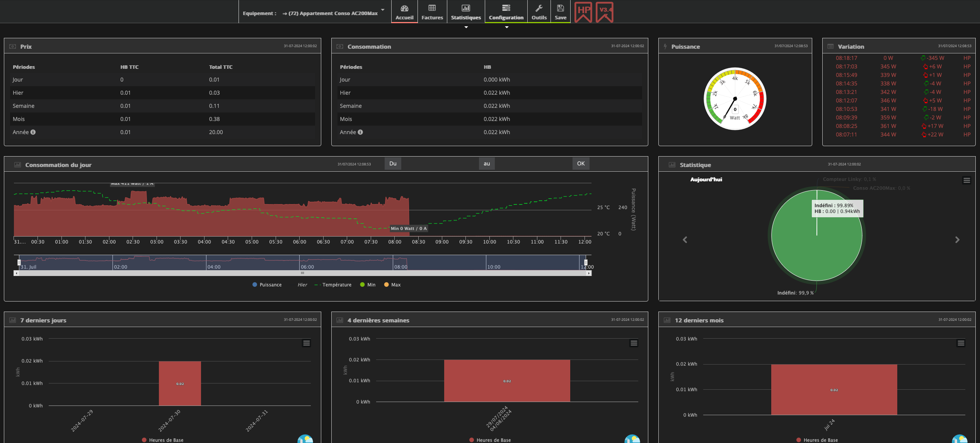Click the Du start date field

[x=440, y=164]
